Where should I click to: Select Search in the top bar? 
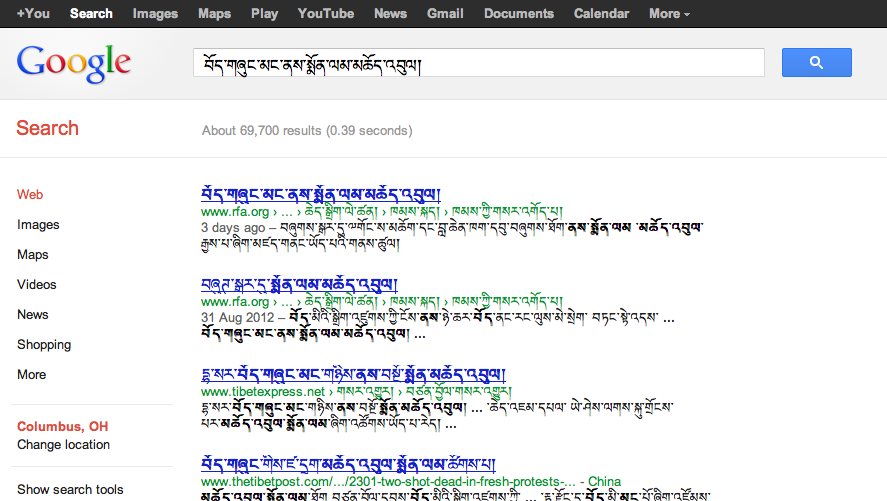[91, 14]
